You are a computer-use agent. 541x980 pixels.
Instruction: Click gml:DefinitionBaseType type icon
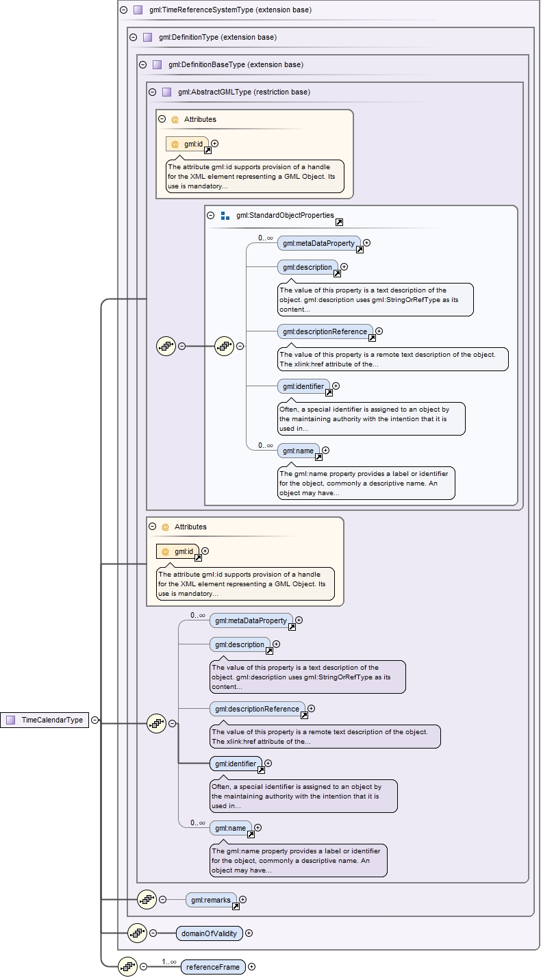tap(157, 64)
